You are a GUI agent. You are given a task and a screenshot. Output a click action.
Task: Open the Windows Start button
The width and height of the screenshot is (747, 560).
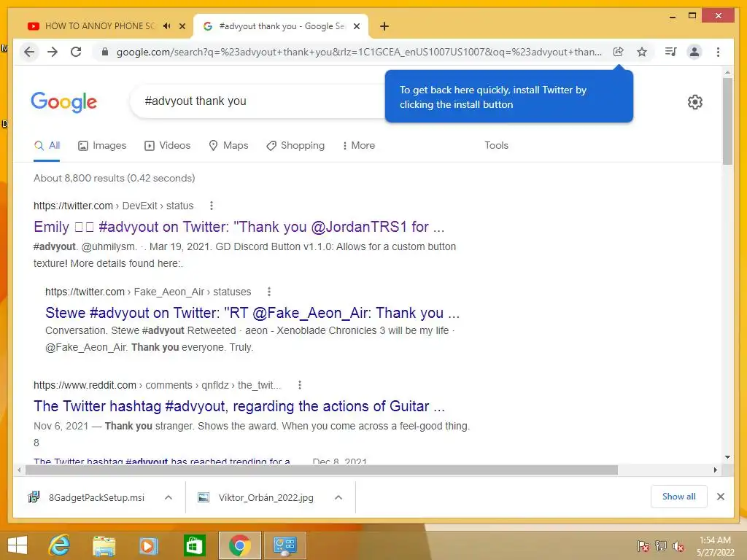click(x=18, y=545)
